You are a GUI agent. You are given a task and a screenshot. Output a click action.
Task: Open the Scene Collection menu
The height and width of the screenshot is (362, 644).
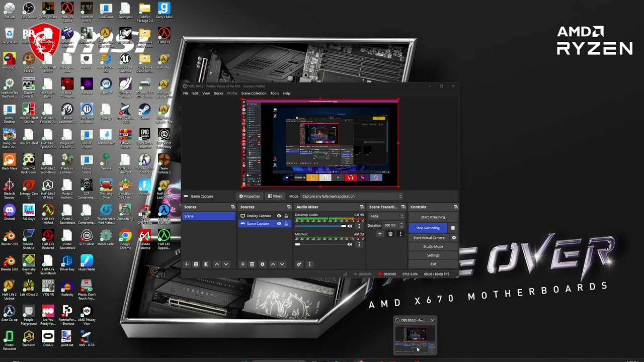[x=254, y=94]
